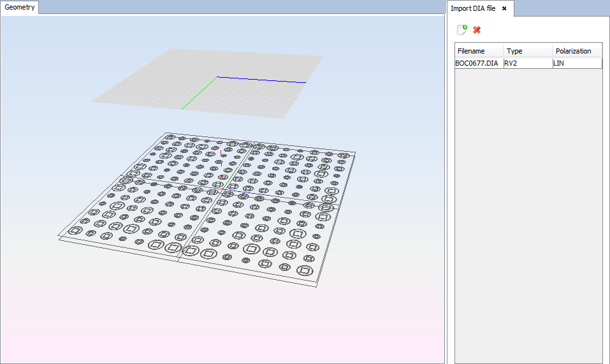
Task: Open the LIN polarization cell
Action: pos(576,63)
